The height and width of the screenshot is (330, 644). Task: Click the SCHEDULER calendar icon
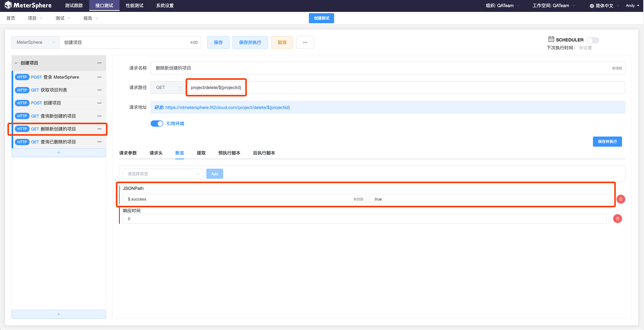pos(551,39)
